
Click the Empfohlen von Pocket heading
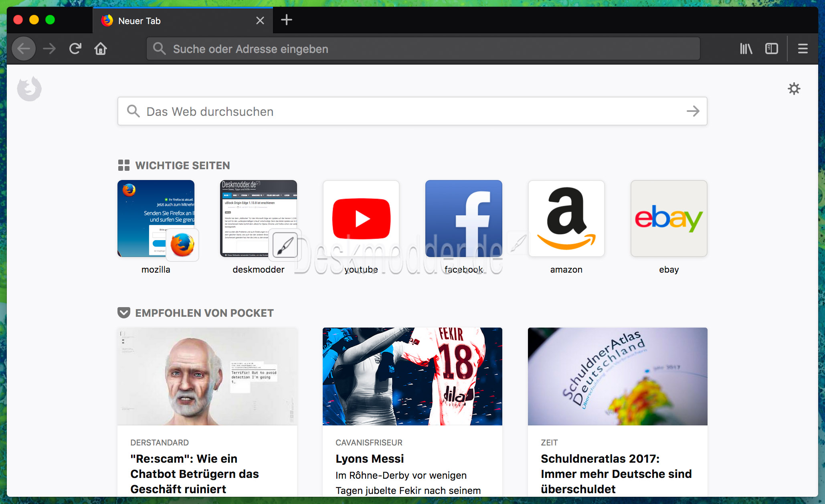[204, 313]
